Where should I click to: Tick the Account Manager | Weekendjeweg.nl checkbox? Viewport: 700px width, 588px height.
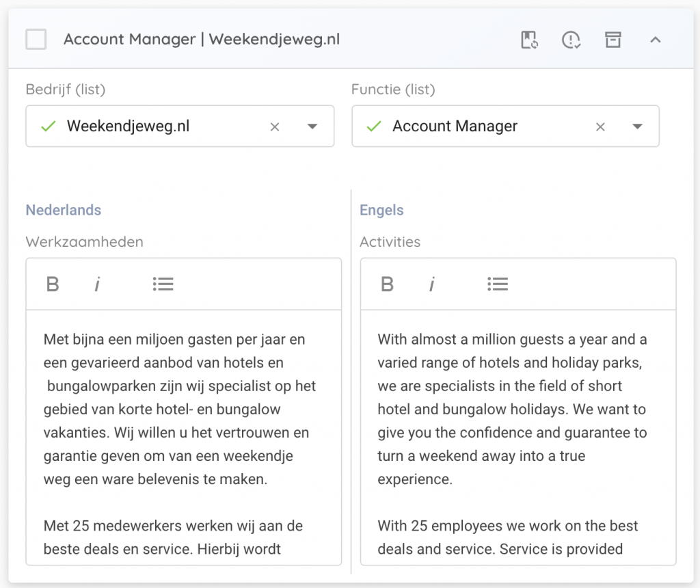point(36,40)
